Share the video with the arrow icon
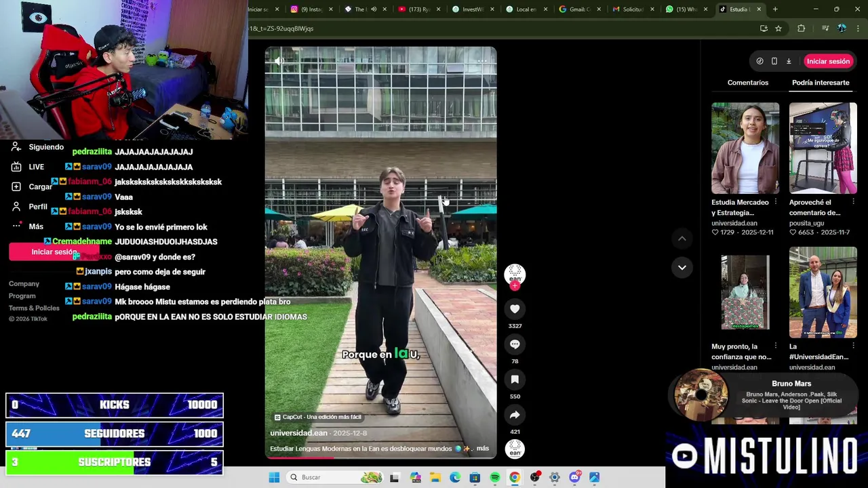Image resolution: width=868 pixels, height=488 pixels. pyautogui.click(x=515, y=415)
